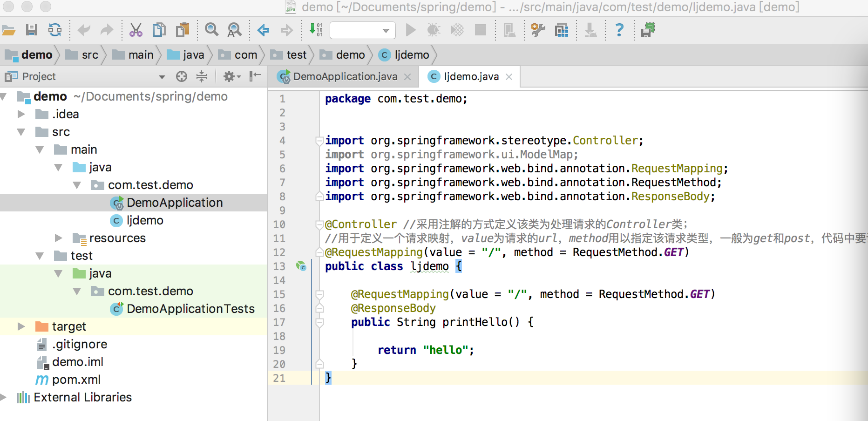The image size is (868, 421).
Task: Open the Project panel gear settings
Action: coord(231,76)
